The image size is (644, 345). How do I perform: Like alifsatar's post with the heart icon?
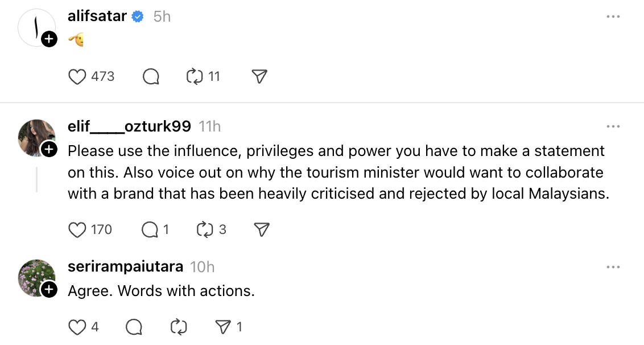77,77
